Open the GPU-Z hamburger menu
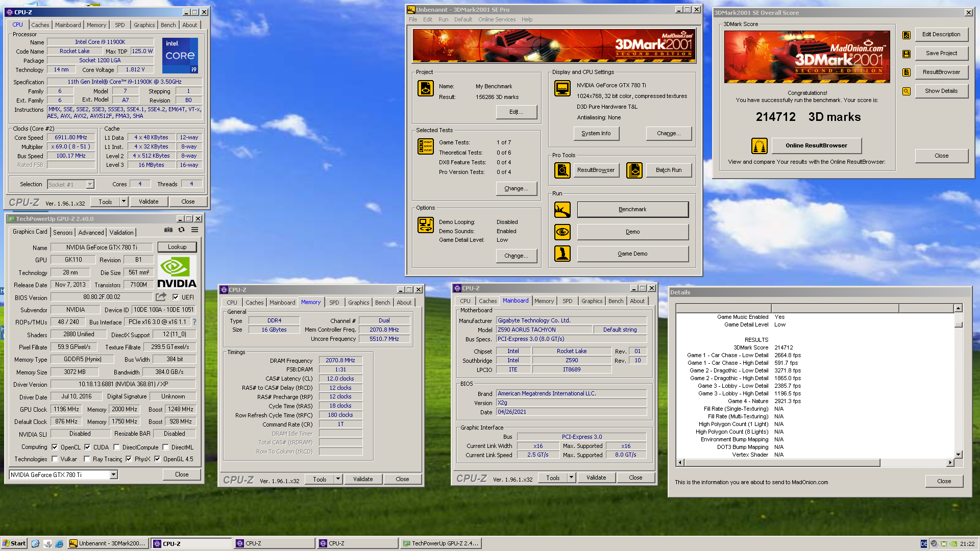Image resolution: width=980 pixels, height=551 pixels. pyautogui.click(x=194, y=230)
